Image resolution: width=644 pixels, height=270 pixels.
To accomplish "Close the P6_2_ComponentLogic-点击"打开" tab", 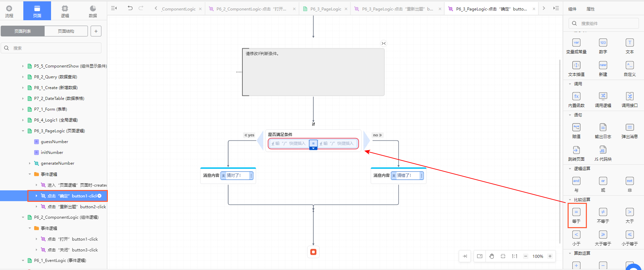I will click(294, 9).
